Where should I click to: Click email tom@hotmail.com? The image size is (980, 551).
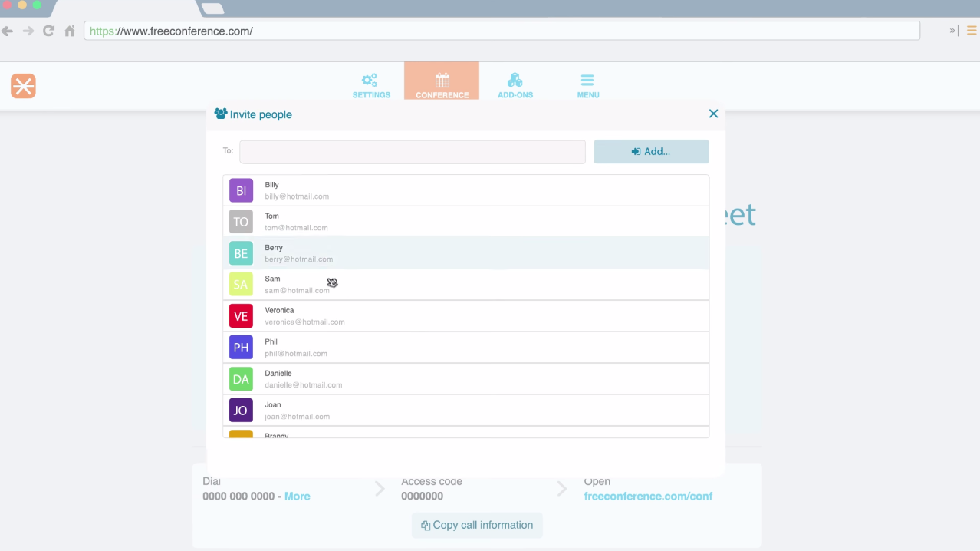[296, 228]
